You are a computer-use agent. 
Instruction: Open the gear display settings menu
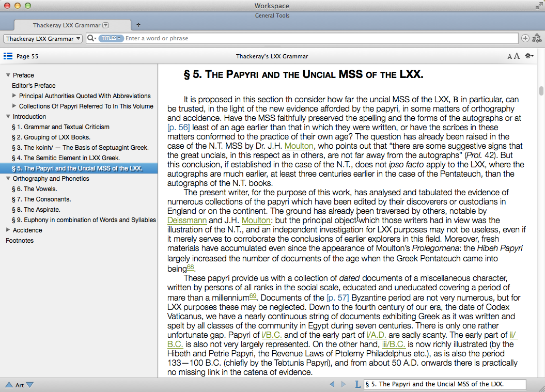click(x=529, y=56)
